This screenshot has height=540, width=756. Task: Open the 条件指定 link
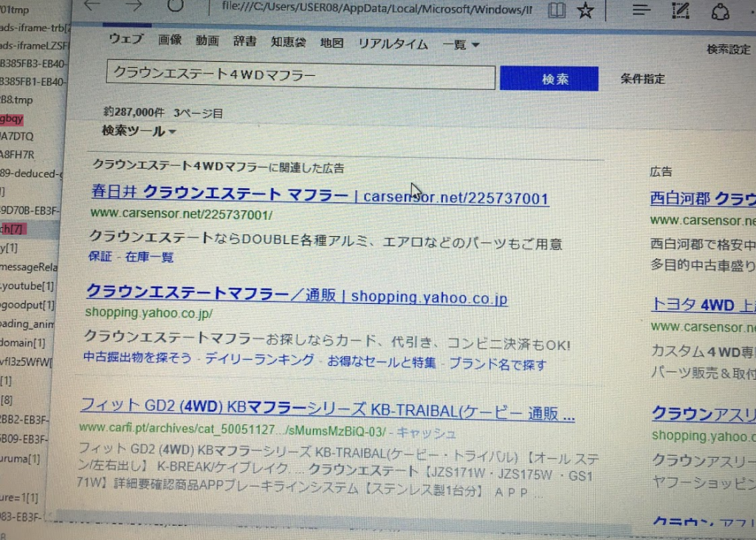(x=643, y=79)
